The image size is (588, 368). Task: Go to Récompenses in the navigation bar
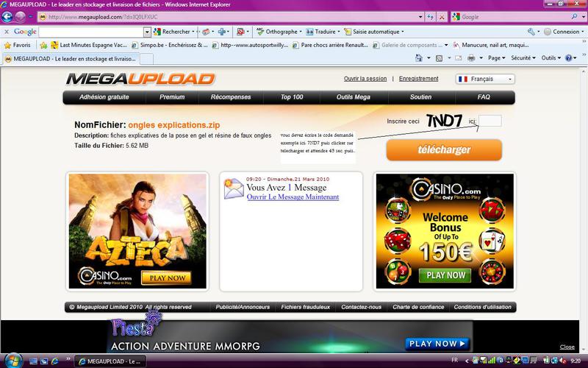click(231, 97)
